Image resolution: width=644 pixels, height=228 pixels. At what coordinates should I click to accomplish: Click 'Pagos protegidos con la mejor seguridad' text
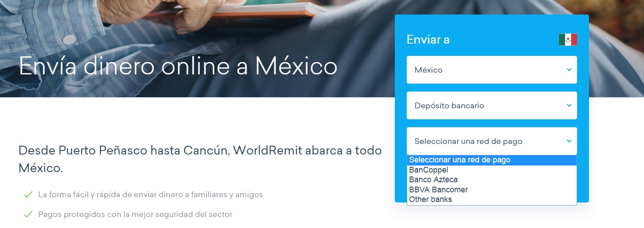(x=135, y=214)
